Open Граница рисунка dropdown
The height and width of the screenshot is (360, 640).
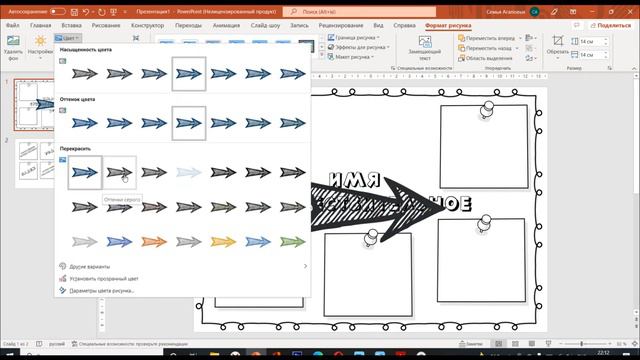(353, 38)
